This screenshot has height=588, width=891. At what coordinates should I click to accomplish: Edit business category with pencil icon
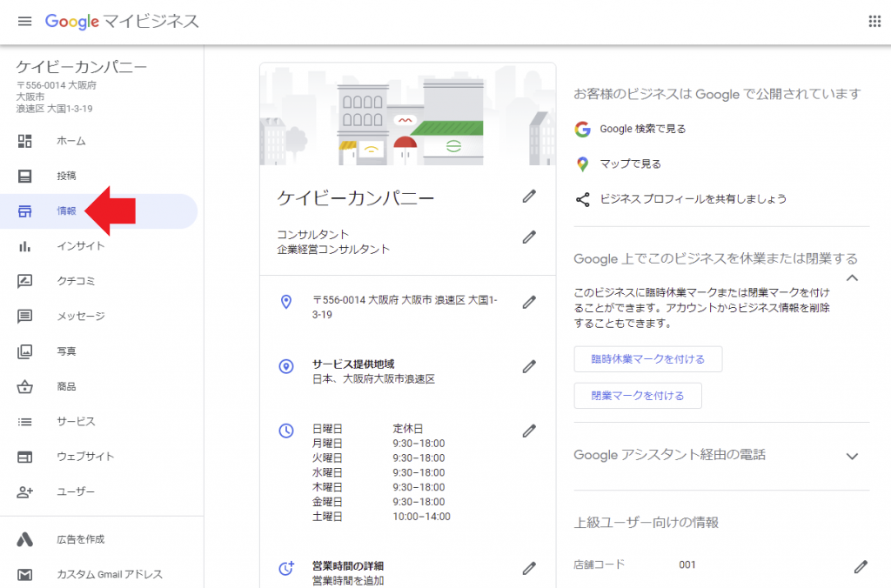tap(529, 237)
